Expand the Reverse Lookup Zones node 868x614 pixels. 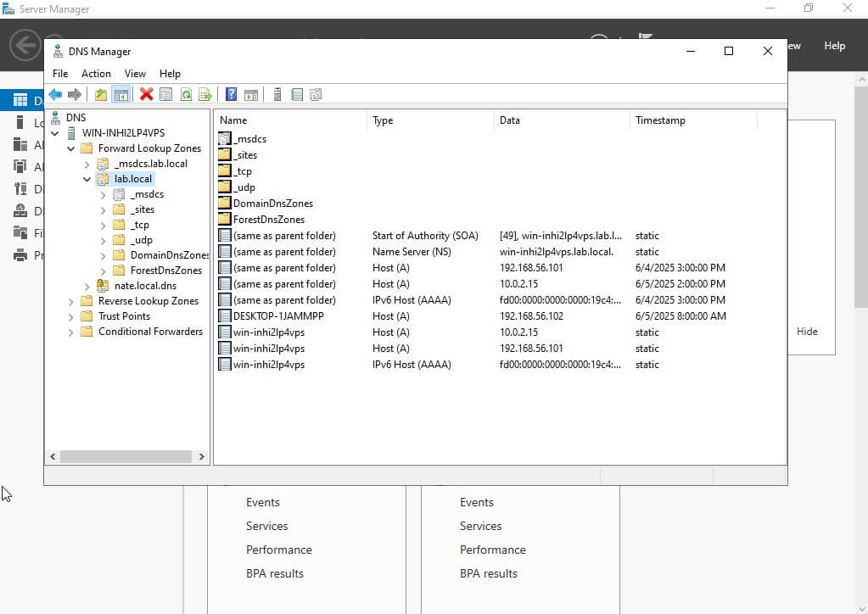(71, 301)
